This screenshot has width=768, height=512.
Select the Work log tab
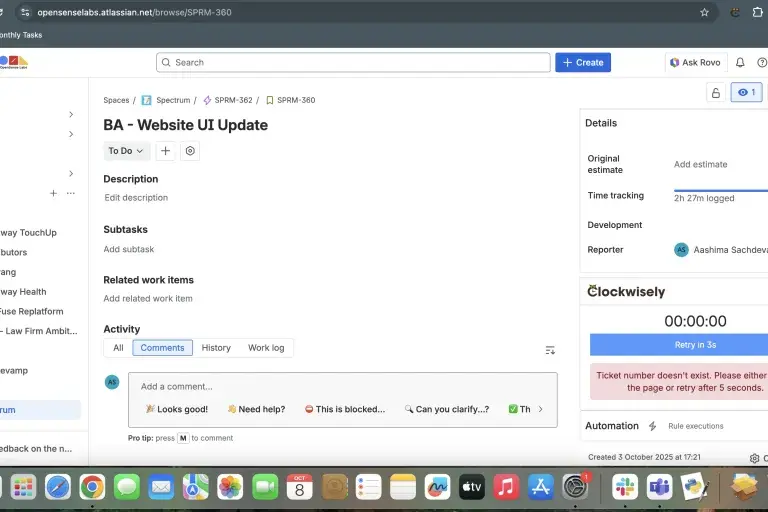pos(266,348)
